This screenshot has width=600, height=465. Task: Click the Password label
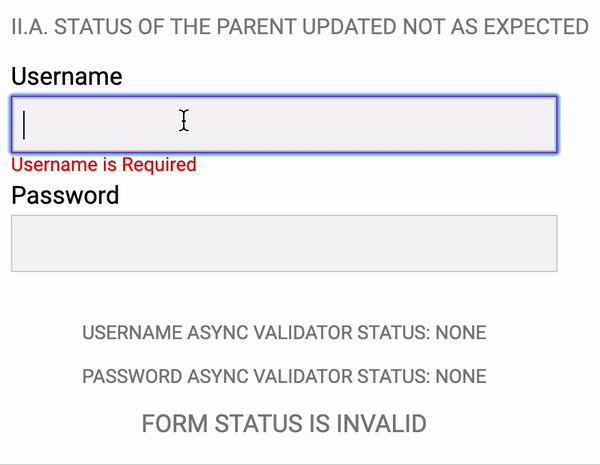pos(65,195)
